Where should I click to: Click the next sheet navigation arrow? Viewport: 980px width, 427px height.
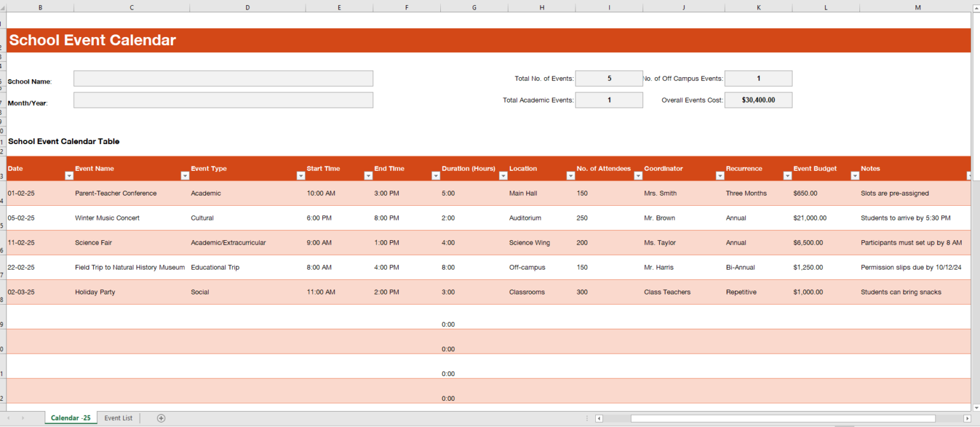pos(24,418)
